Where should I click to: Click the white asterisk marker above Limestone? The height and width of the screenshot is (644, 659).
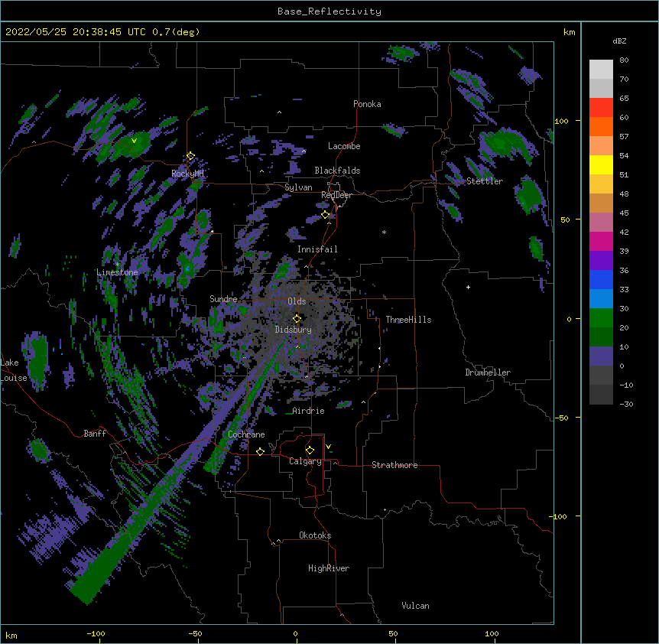(x=117, y=265)
